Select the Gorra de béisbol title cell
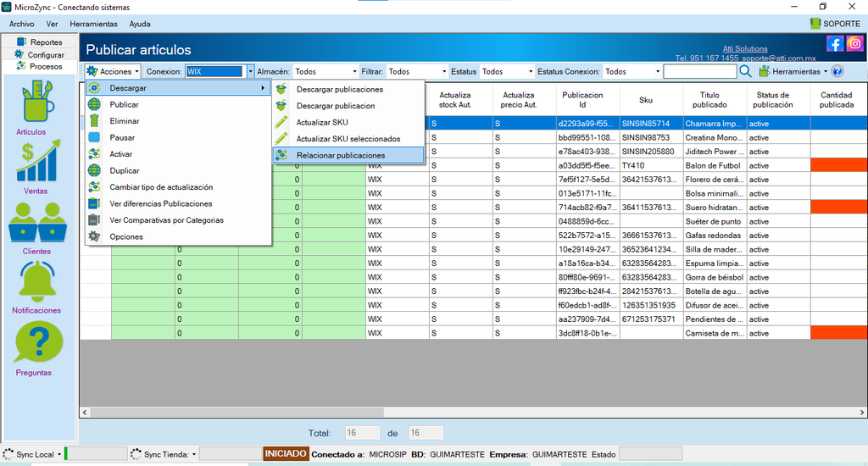Screen dimensions: 868x466 click(715, 277)
